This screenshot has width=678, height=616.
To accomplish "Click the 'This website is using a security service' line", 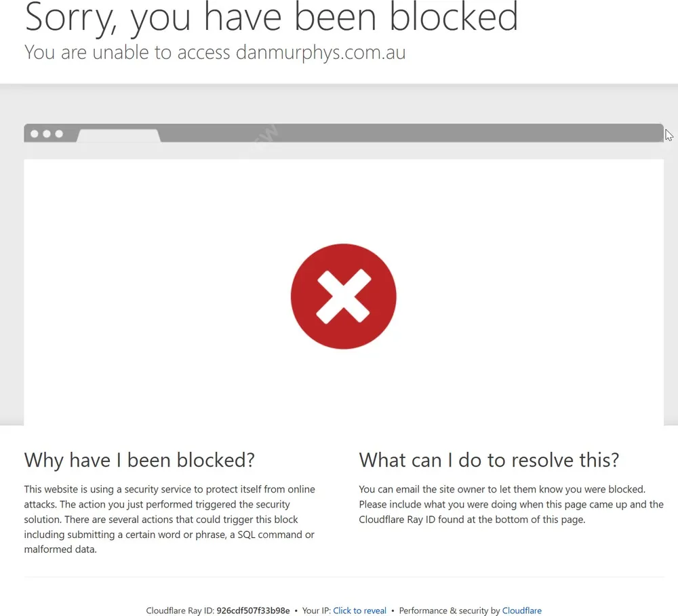I will [x=169, y=489].
